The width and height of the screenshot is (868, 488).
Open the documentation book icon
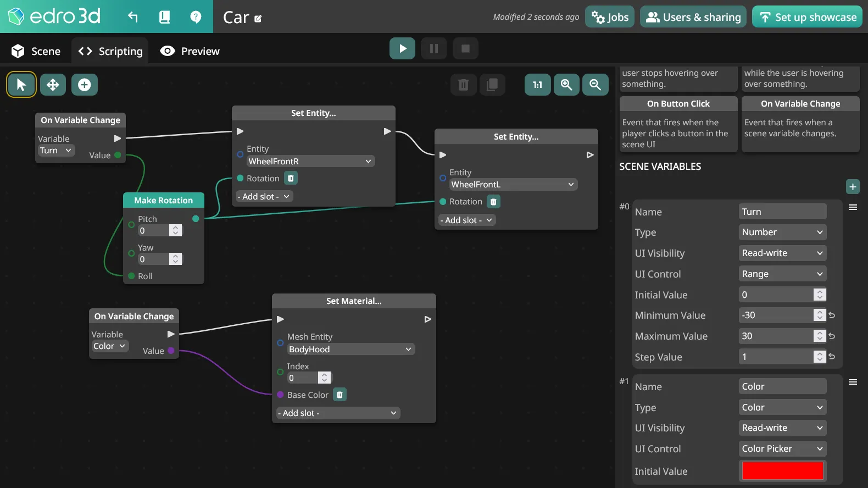pos(164,17)
